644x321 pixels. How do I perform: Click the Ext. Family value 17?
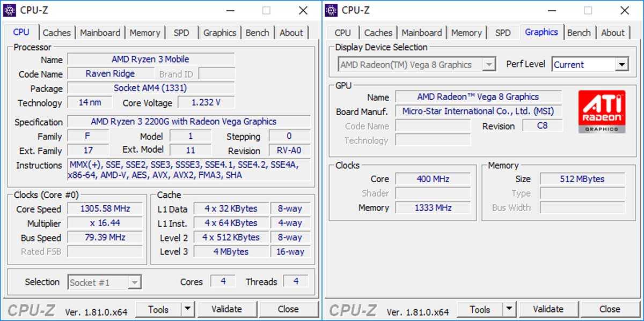click(88, 151)
